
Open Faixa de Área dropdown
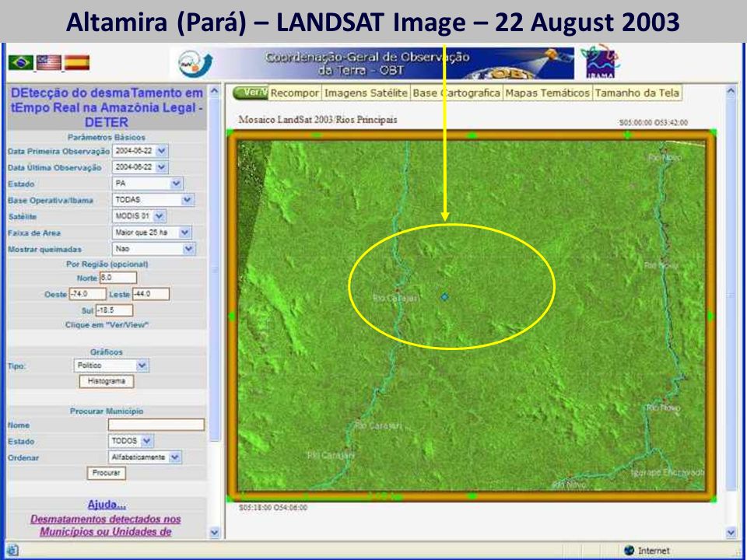tap(185, 233)
